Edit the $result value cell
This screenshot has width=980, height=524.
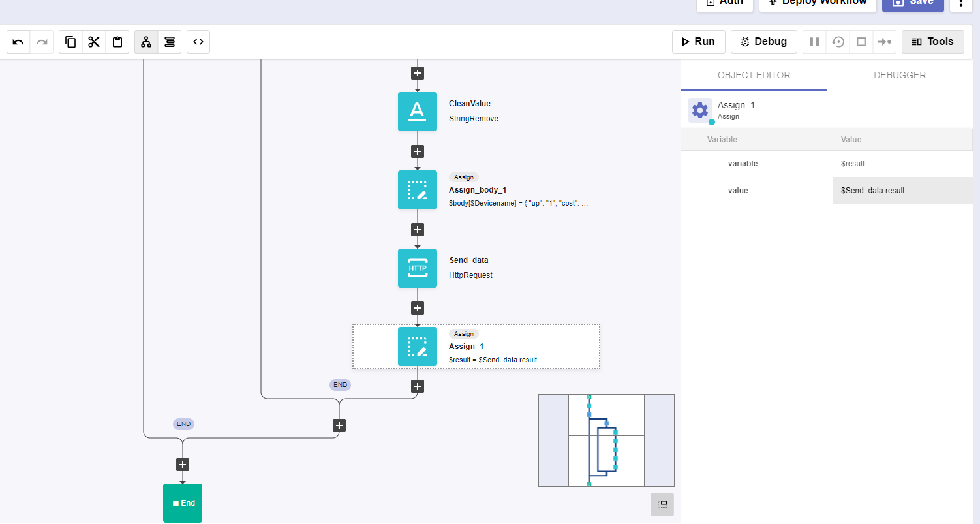tap(903, 164)
